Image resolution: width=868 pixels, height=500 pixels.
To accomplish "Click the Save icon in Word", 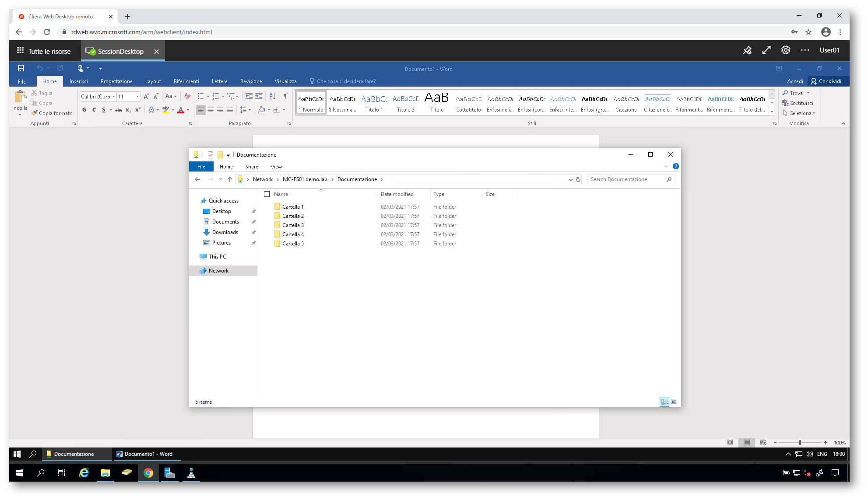I will pos(21,68).
